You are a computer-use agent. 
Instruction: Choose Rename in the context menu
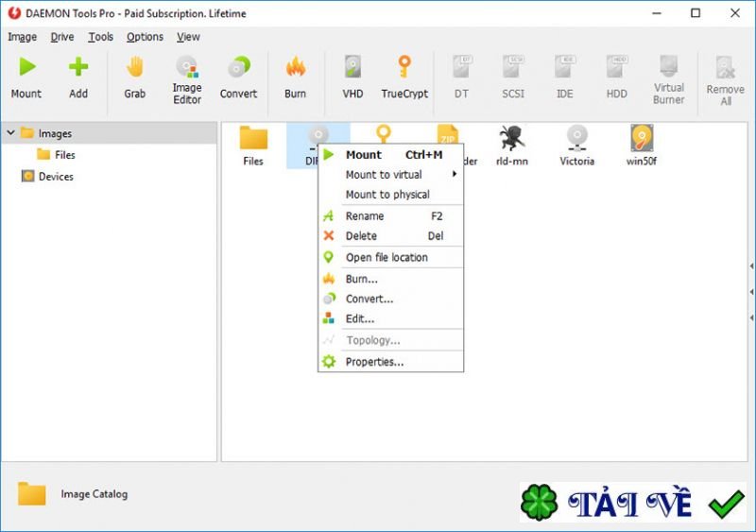(x=390, y=216)
